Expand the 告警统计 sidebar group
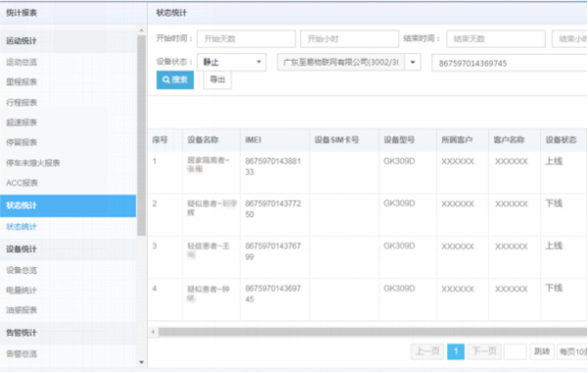Image resolution: width=588 pixels, height=373 pixels. pos(68,333)
